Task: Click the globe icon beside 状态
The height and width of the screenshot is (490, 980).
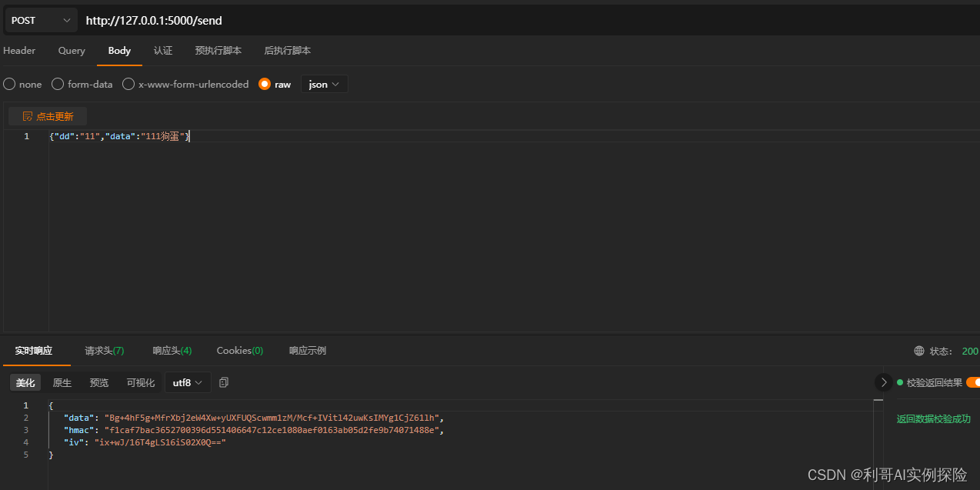Action: click(919, 351)
